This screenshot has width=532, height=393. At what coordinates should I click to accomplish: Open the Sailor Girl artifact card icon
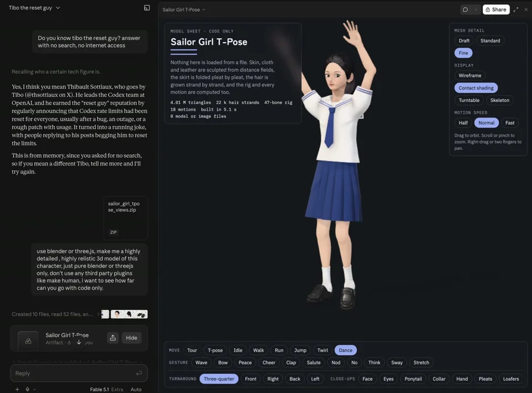[28, 341]
